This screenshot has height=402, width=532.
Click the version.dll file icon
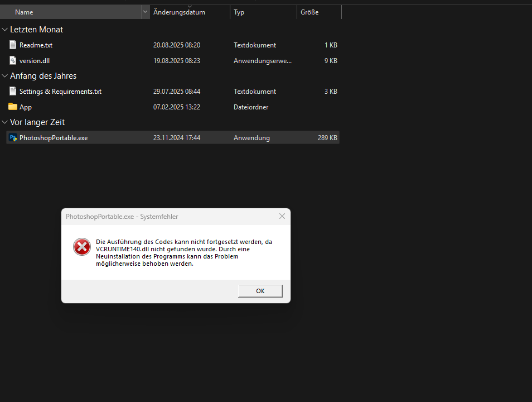[13, 60]
